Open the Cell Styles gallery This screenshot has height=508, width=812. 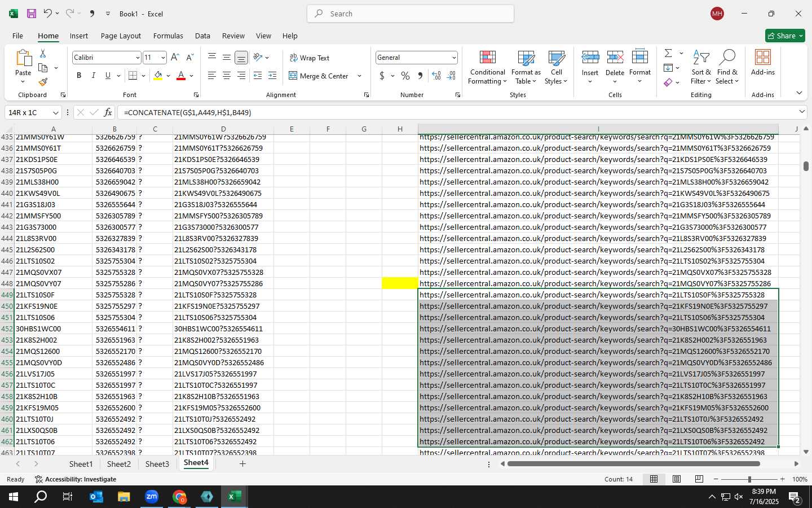point(556,67)
